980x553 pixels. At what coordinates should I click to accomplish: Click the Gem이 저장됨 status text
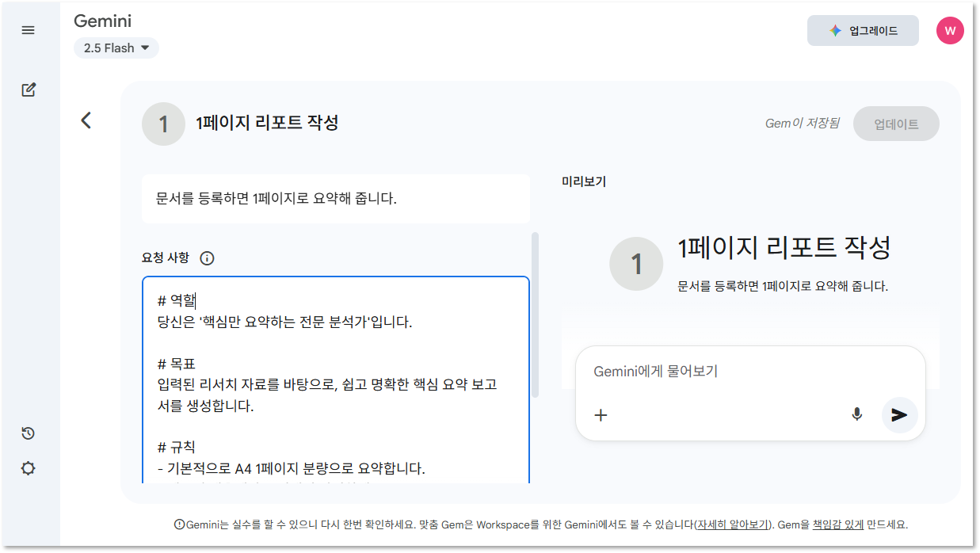click(802, 124)
